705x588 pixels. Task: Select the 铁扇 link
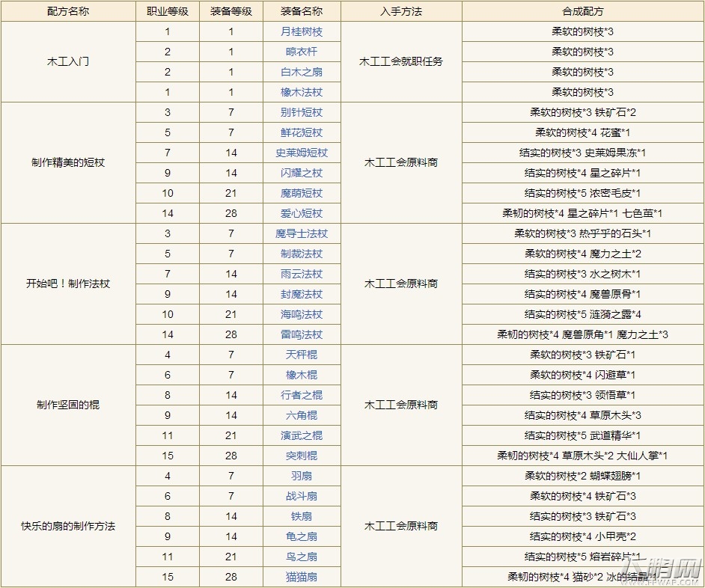(302, 516)
